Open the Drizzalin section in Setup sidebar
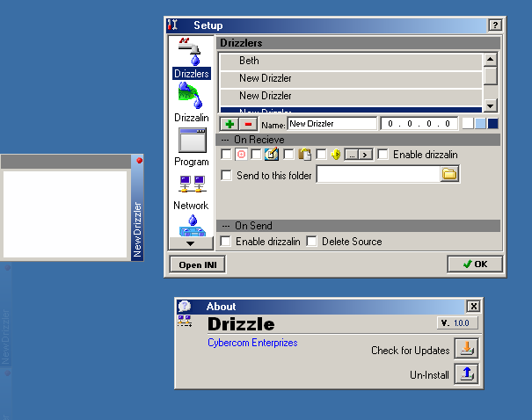The width and height of the screenshot is (532, 420). tap(192, 103)
